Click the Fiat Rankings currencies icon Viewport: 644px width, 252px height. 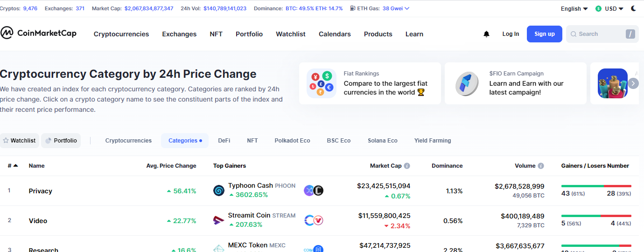tap(322, 83)
